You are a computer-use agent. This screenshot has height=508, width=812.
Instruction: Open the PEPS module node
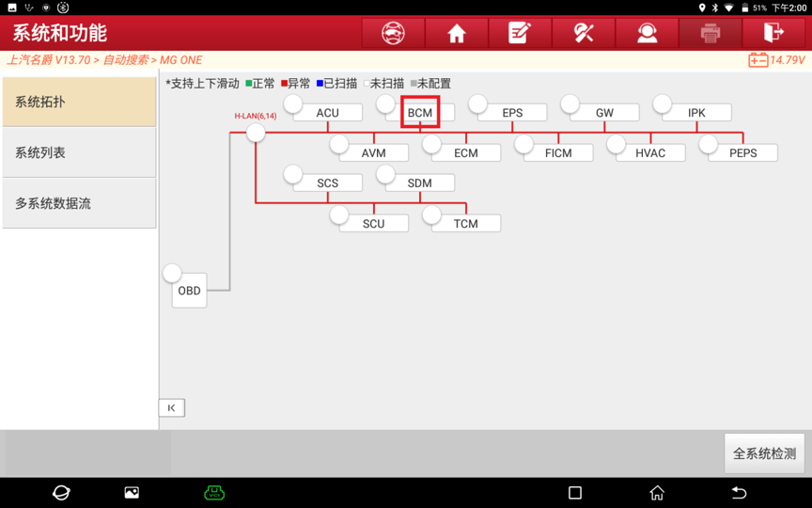(742, 153)
